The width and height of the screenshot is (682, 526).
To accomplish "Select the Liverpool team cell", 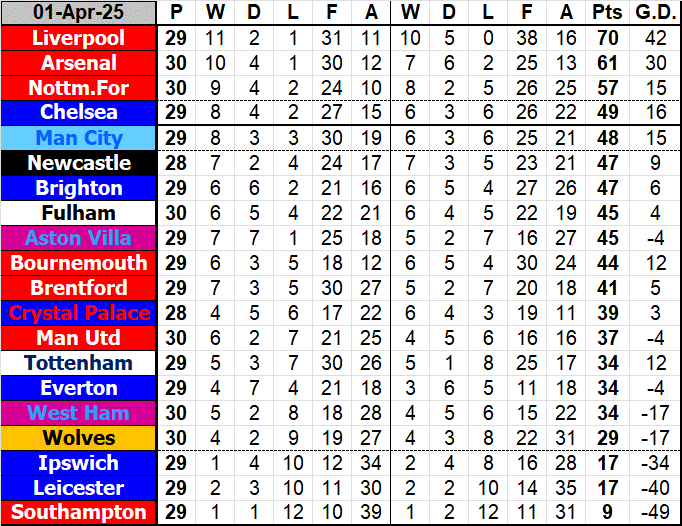I will tap(79, 38).
